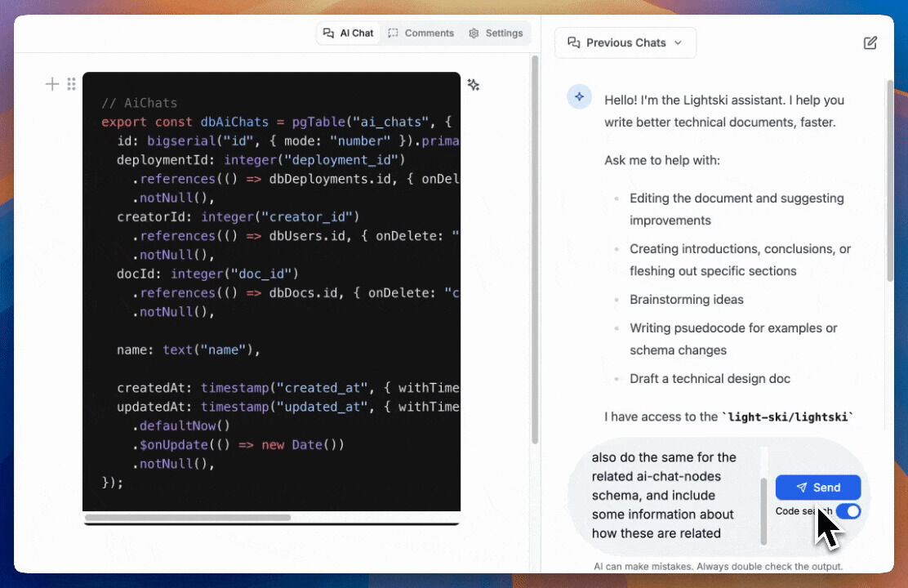
Task: Click the "Writing psuedocode for examples" bullet
Action: (733, 339)
